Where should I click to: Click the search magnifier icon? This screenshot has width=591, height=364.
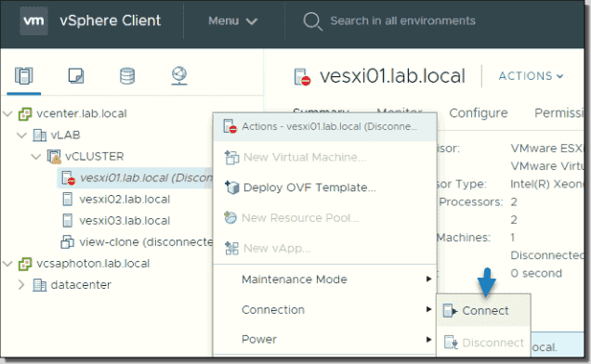(312, 21)
